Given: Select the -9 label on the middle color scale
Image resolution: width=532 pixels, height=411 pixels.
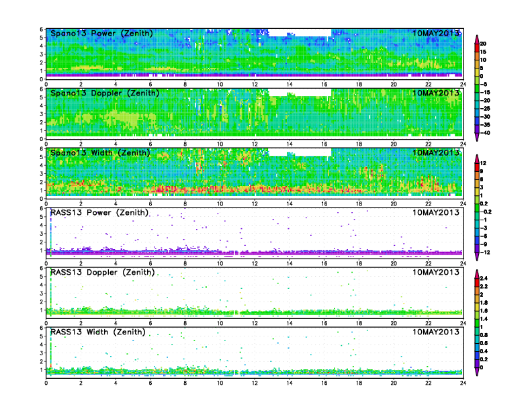Looking at the screenshot, I should click(484, 244).
